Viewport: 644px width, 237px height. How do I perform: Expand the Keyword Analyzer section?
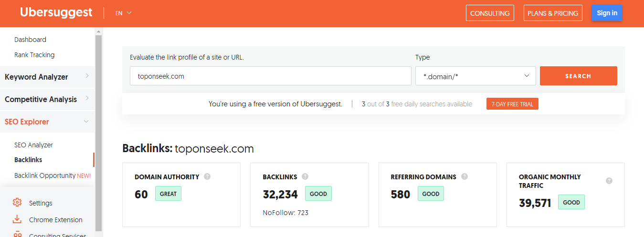47,77
